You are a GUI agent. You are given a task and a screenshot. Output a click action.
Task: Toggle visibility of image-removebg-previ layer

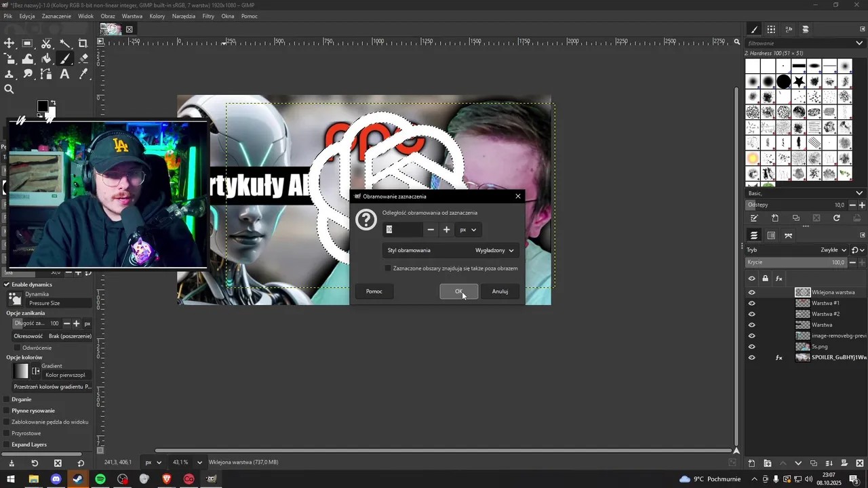[x=751, y=335]
